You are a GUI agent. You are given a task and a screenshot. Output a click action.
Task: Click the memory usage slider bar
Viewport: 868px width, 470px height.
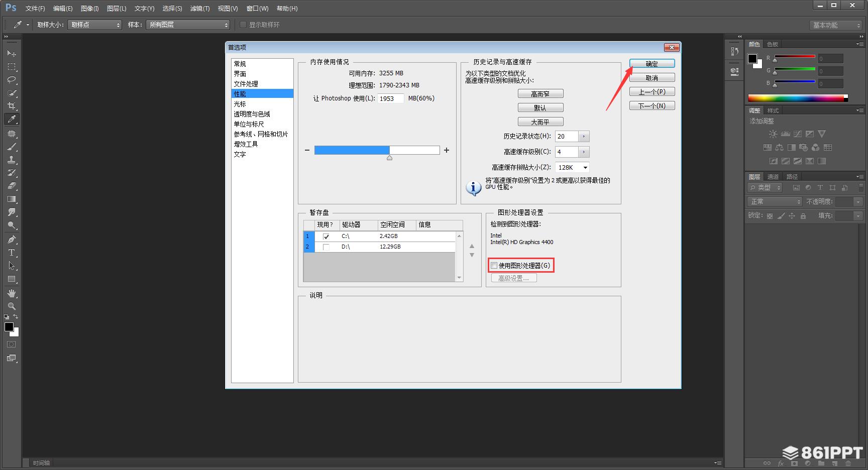click(377, 150)
